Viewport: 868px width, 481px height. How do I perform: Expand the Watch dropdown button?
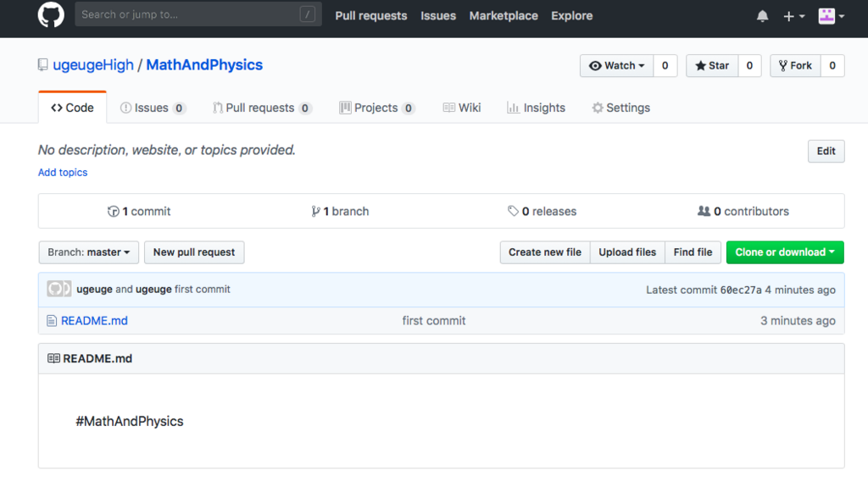coord(617,66)
